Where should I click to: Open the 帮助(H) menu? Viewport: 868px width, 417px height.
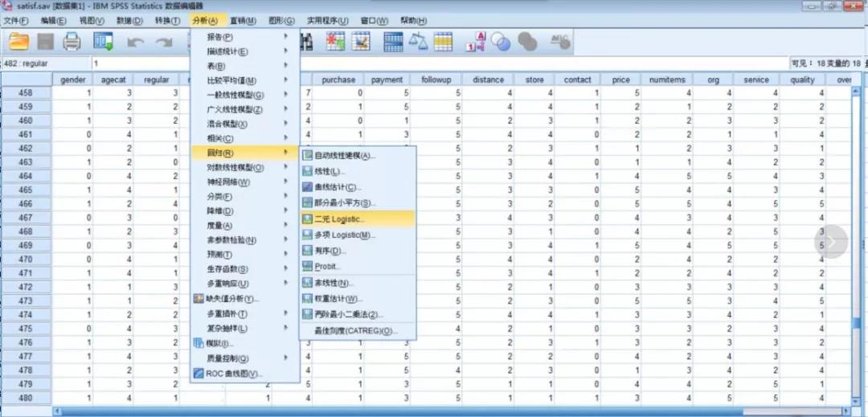414,21
